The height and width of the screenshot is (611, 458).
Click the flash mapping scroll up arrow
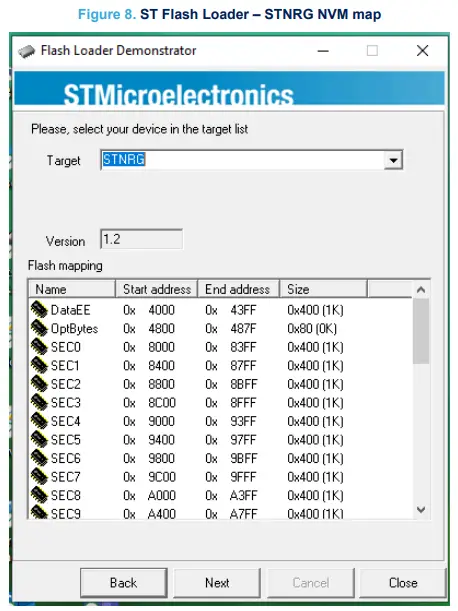click(x=421, y=290)
